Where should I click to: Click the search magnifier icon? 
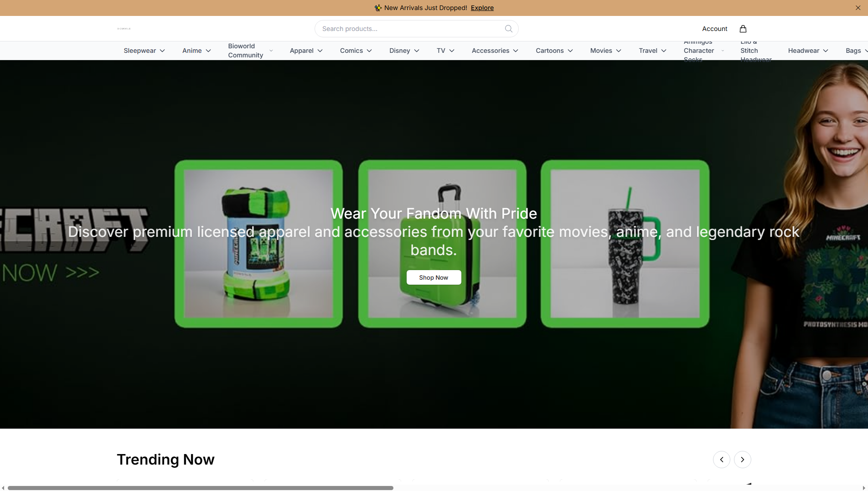coord(509,29)
